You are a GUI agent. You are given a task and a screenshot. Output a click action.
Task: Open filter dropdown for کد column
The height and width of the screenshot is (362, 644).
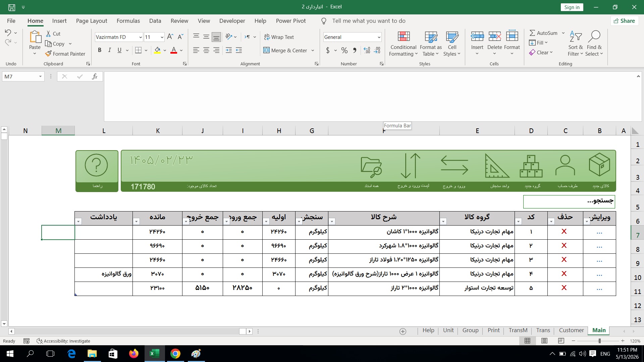[518, 221]
